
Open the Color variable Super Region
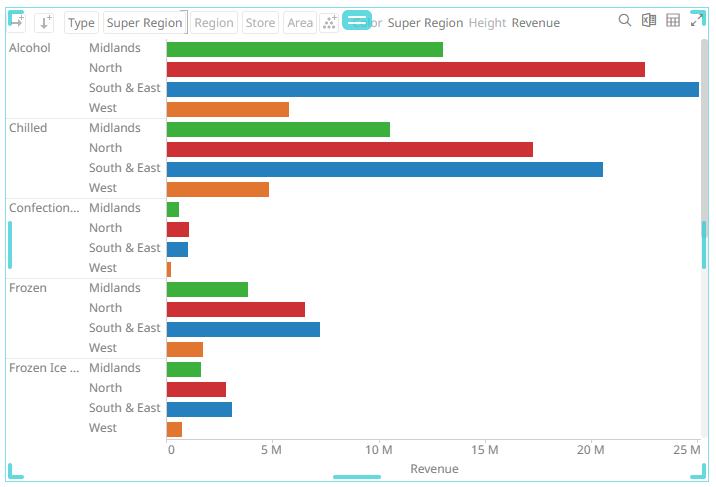(425, 23)
